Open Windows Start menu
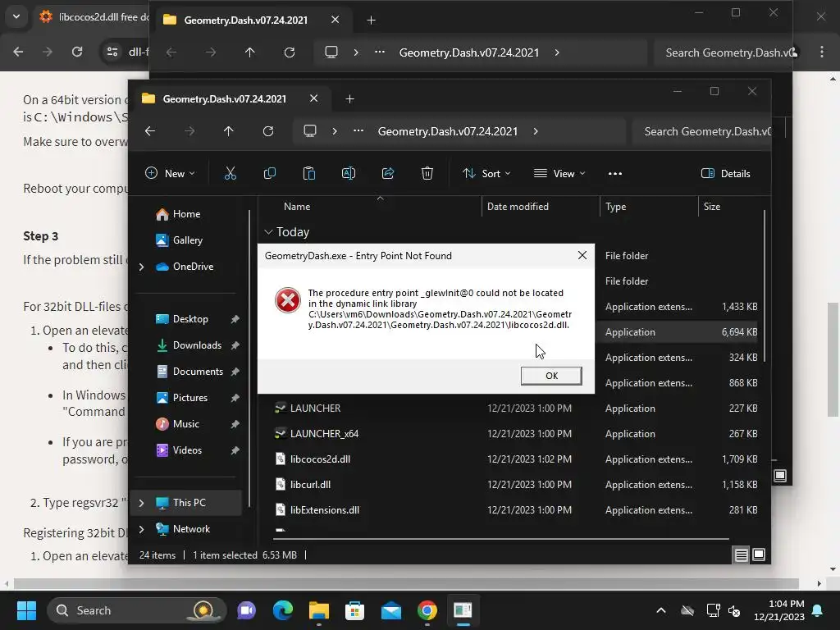This screenshot has height=630, width=840. [x=26, y=610]
